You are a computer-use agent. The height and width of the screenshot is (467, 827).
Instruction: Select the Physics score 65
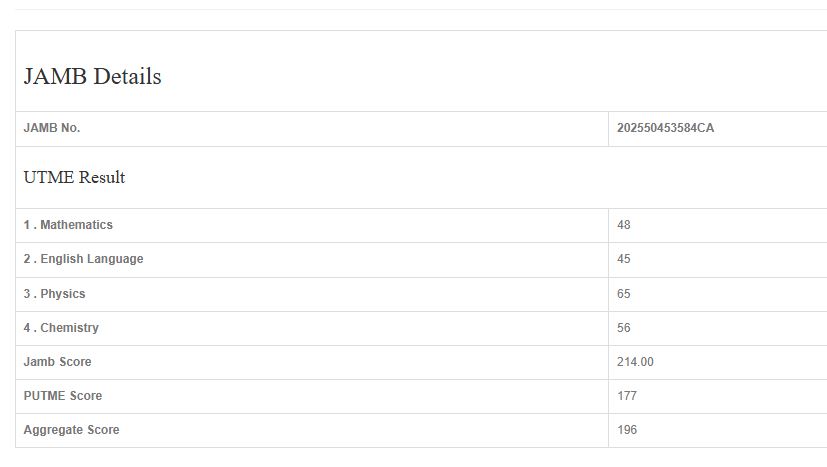tap(624, 294)
